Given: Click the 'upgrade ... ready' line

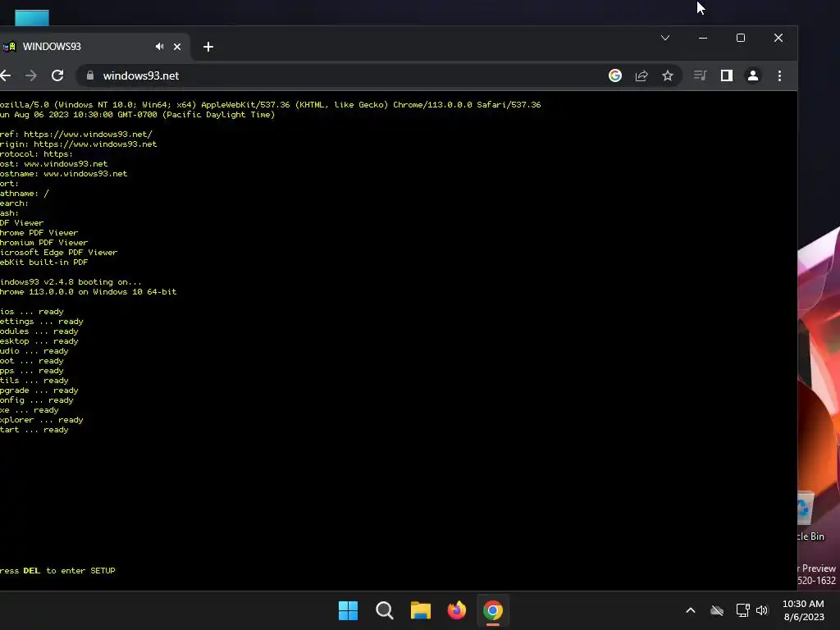Looking at the screenshot, I should tap(39, 390).
